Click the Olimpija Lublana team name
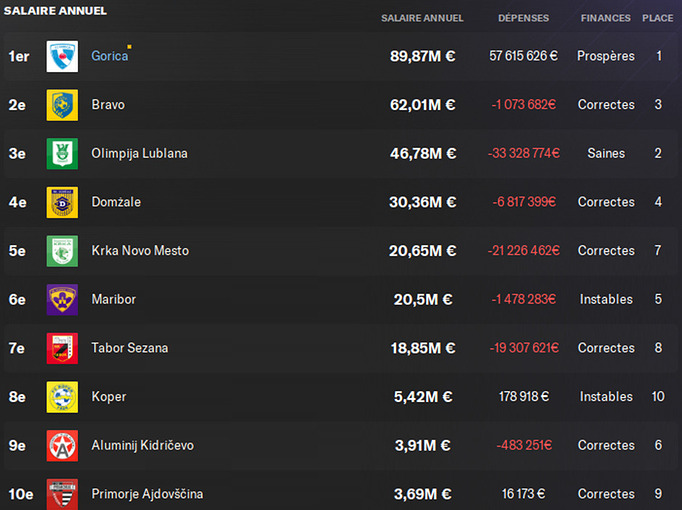This screenshot has height=510, width=682. 139,153
